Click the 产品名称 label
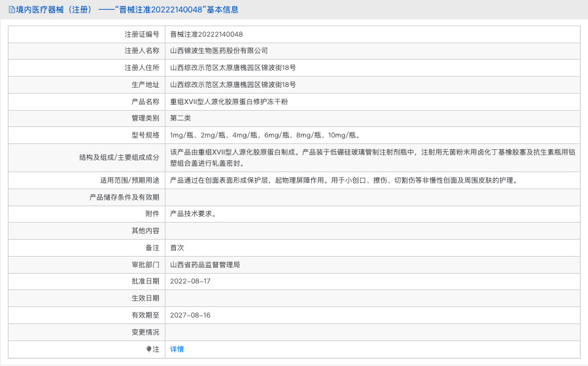Screen dimensions: 588x366 pos(145,101)
